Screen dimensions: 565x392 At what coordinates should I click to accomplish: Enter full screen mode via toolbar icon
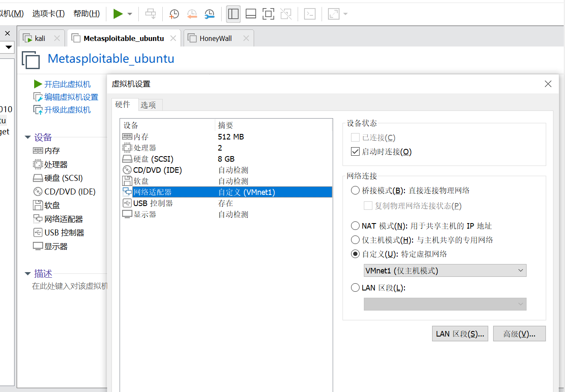[x=268, y=14]
